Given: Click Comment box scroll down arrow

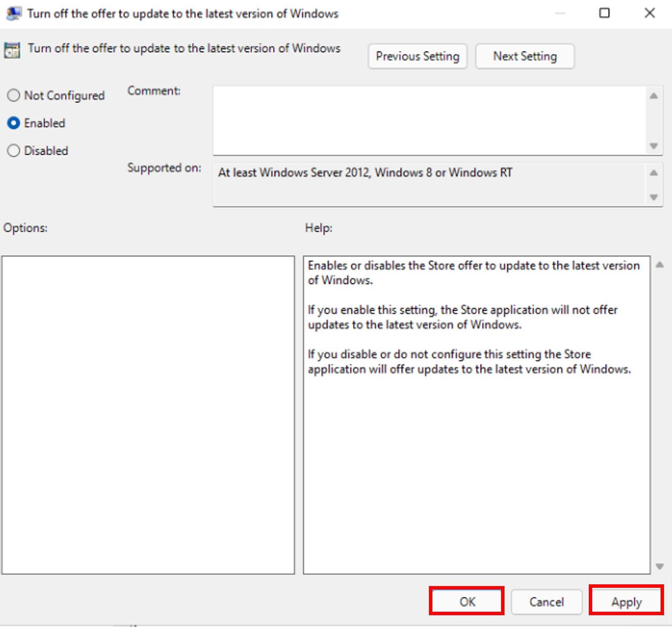Looking at the screenshot, I should 654,146.
